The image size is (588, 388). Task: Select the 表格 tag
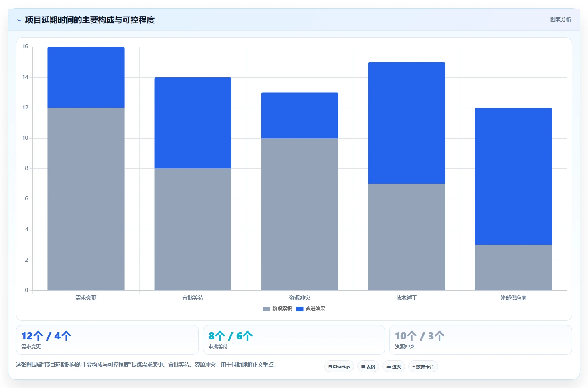(x=368, y=367)
